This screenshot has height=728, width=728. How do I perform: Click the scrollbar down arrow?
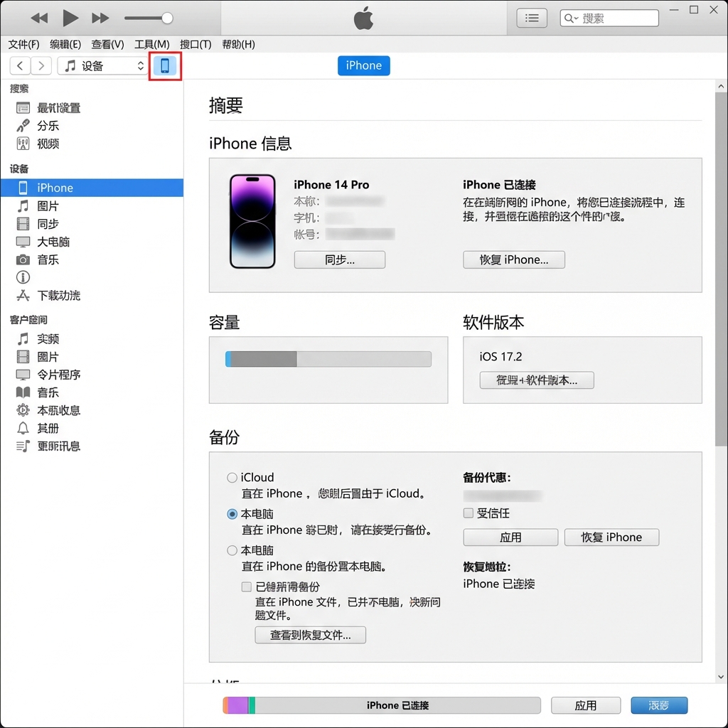point(721,677)
